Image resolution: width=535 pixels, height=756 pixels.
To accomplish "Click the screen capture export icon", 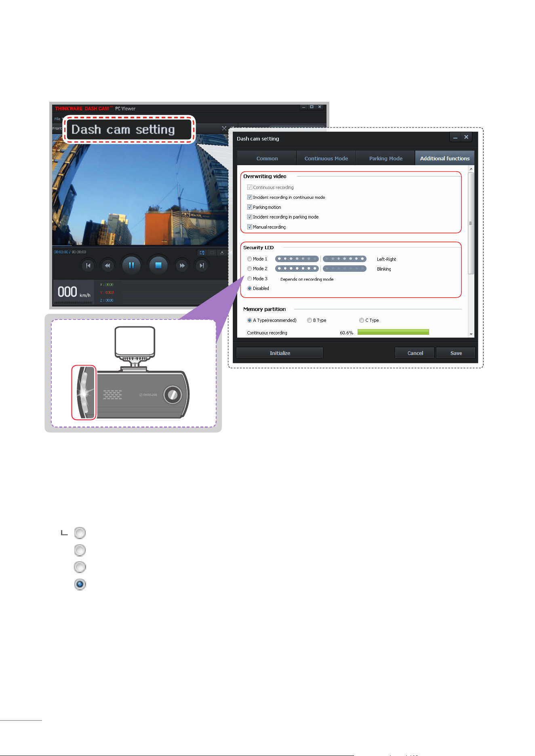I will tap(202, 252).
